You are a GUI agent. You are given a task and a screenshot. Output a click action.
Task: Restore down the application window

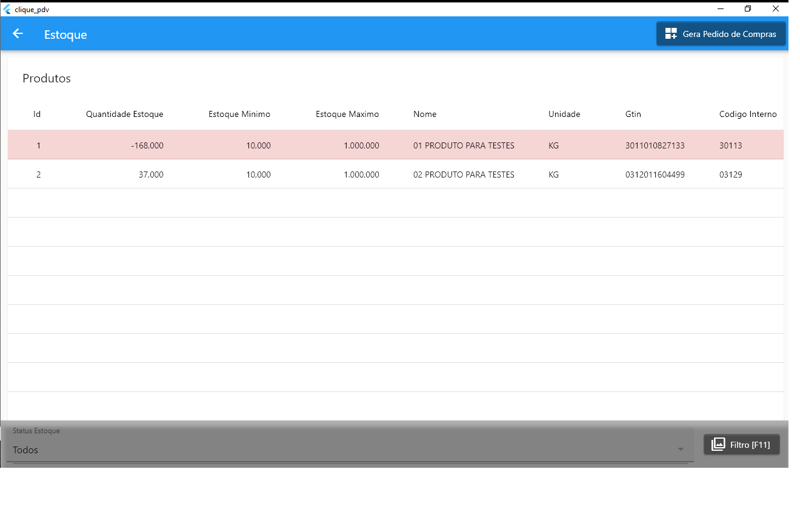(x=748, y=9)
